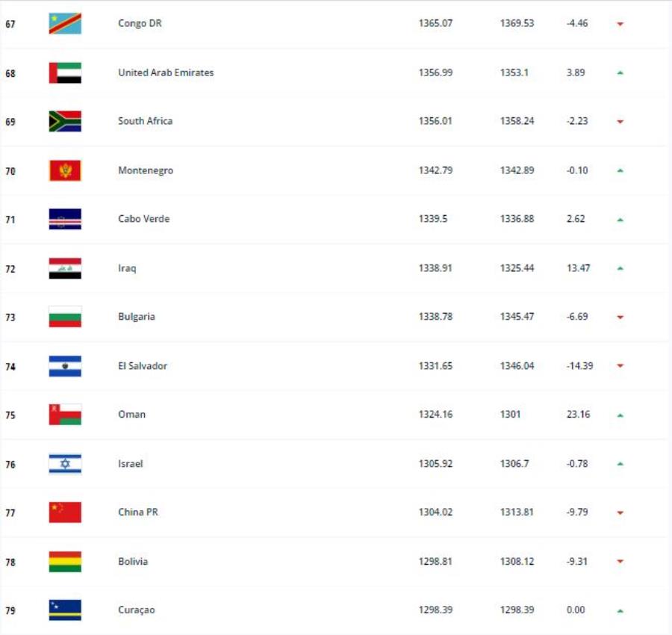
Task: Open the Bolivia team link
Action: click(133, 561)
